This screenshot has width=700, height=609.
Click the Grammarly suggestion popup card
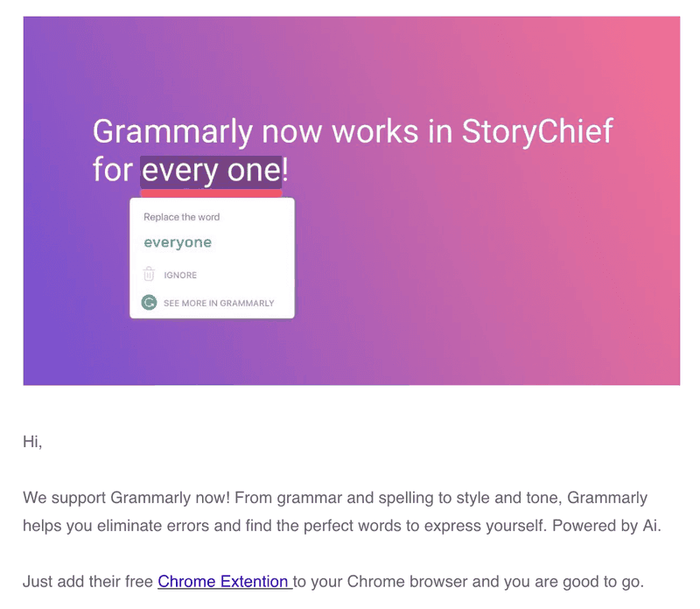point(212,257)
